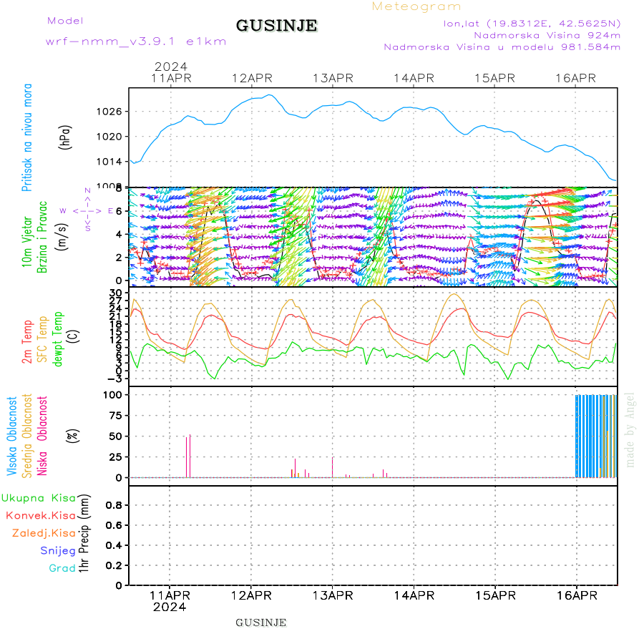The width and height of the screenshot is (644, 644).
Task: Click the '1hr Precip (mm)' axis label
Action: coord(84,533)
